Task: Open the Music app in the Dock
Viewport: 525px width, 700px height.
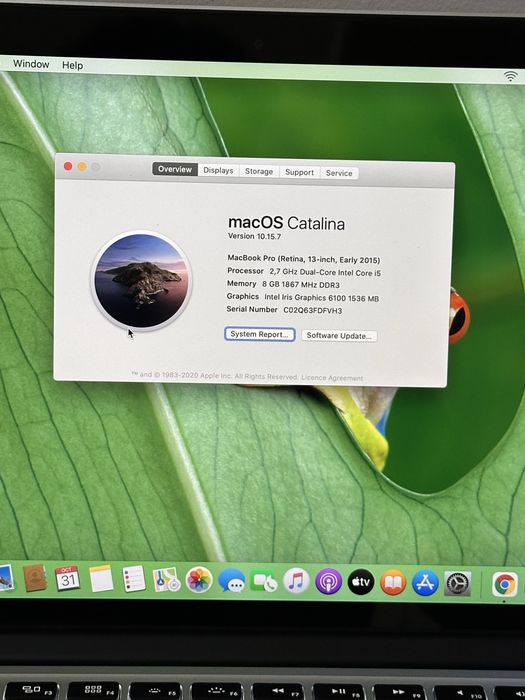Action: pyautogui.click(x=296, y=581)
